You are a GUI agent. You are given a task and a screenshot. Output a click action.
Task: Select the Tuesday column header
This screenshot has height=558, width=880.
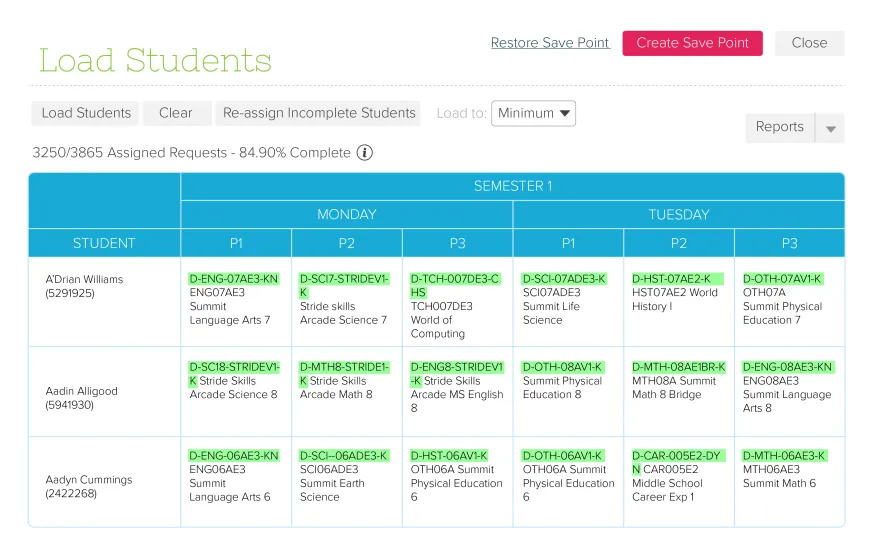(x=678, y=215)
